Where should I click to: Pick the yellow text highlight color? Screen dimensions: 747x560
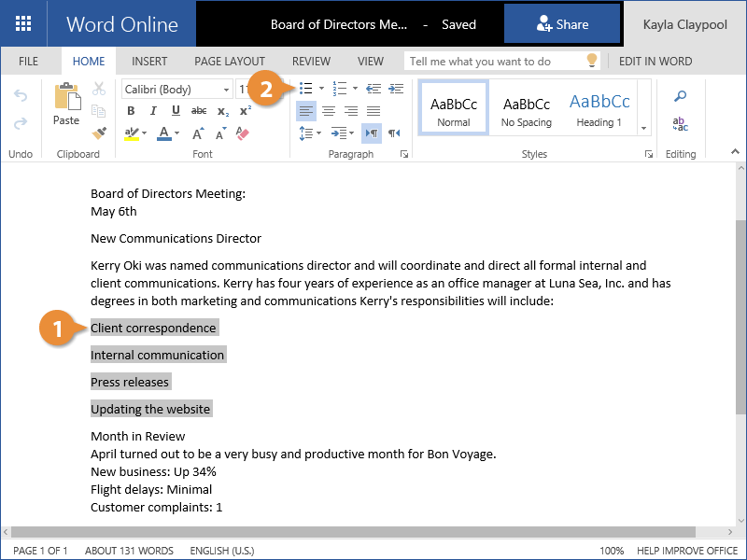[x=132, y=133]
